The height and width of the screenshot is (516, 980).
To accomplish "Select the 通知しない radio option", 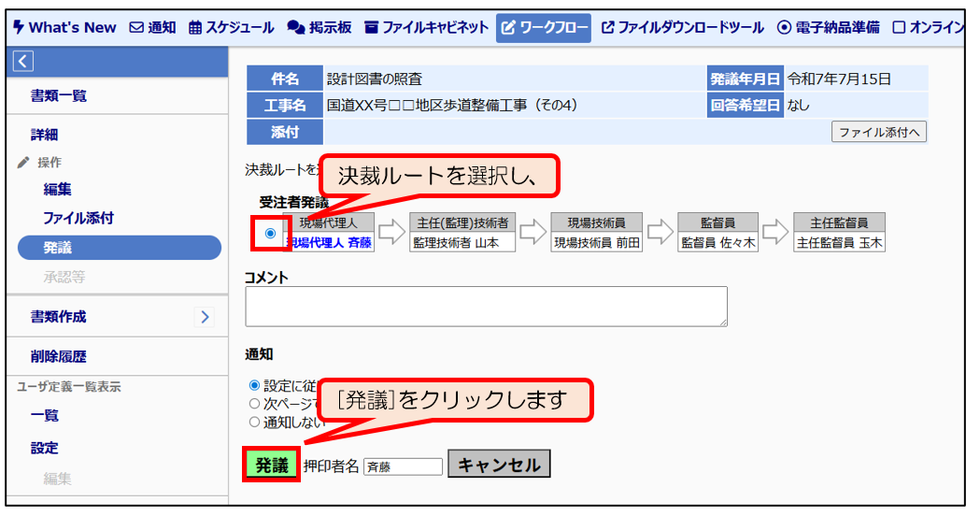I will point(254,422).
